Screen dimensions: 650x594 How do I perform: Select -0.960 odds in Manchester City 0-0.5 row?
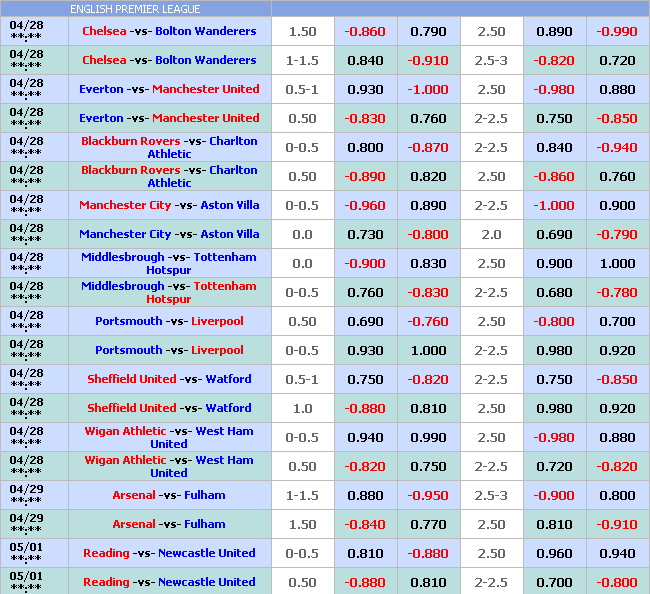click(365, 206)
